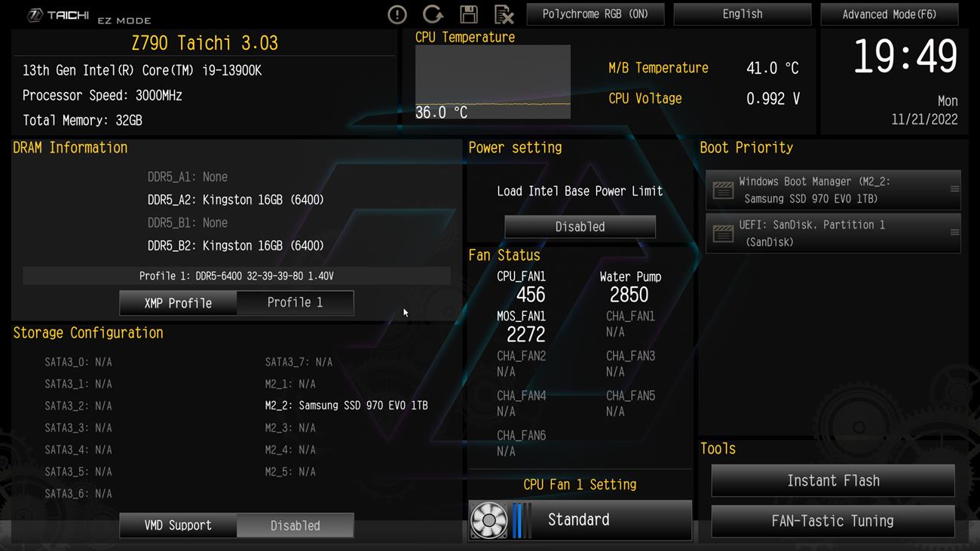Click the VMD Support label button
This screenshot has width=980, height=551.
(178, 525)
